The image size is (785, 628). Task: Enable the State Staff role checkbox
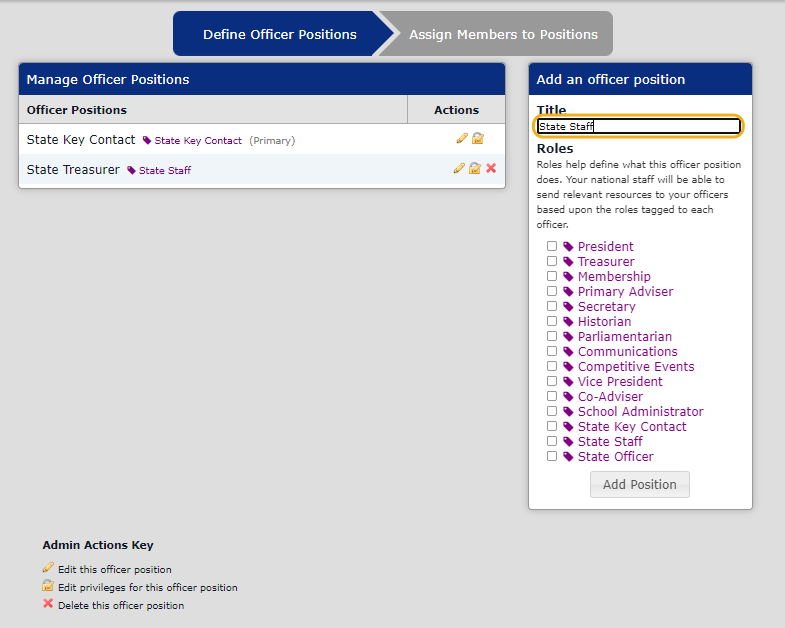click(552, 441)
